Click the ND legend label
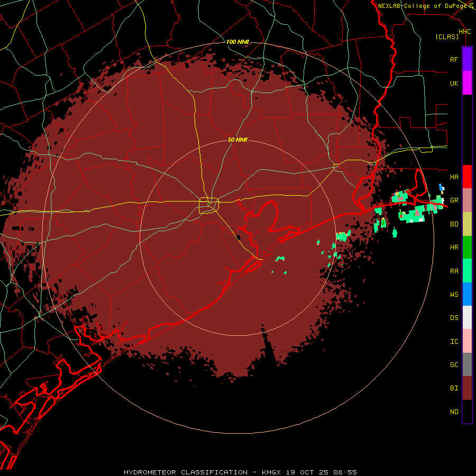 tap(454, 412)
